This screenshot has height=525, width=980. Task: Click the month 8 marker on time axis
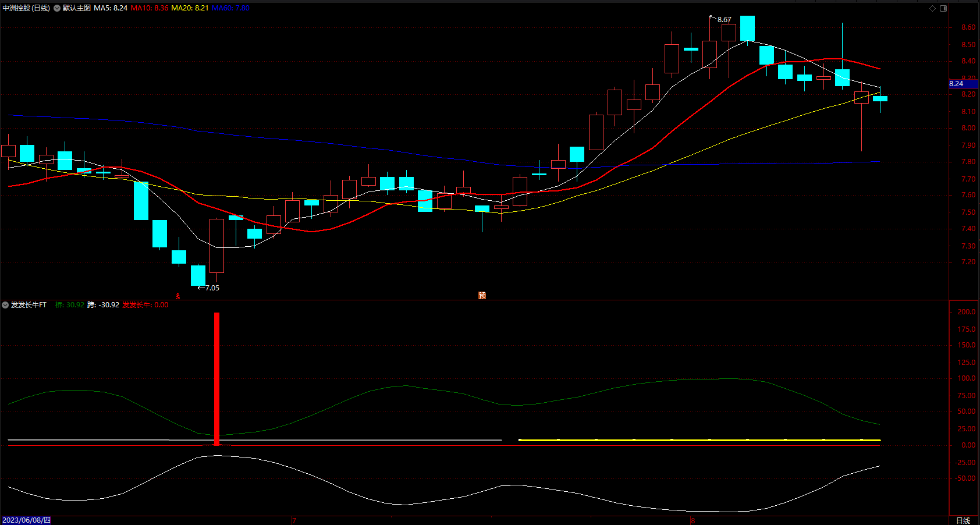click(x=693, y=520)
